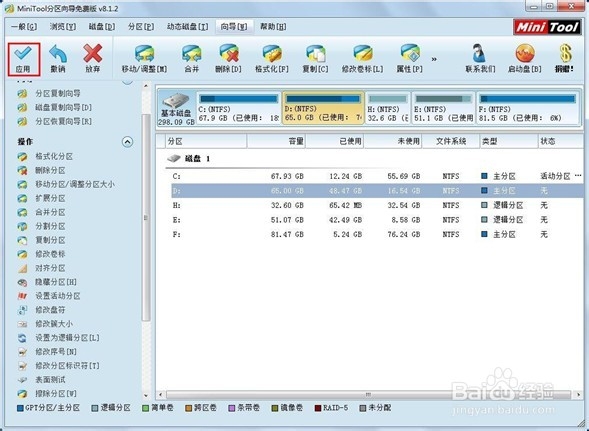Choose 合并分区 in the operations list
Screen dimensions: 589x431
50,212
